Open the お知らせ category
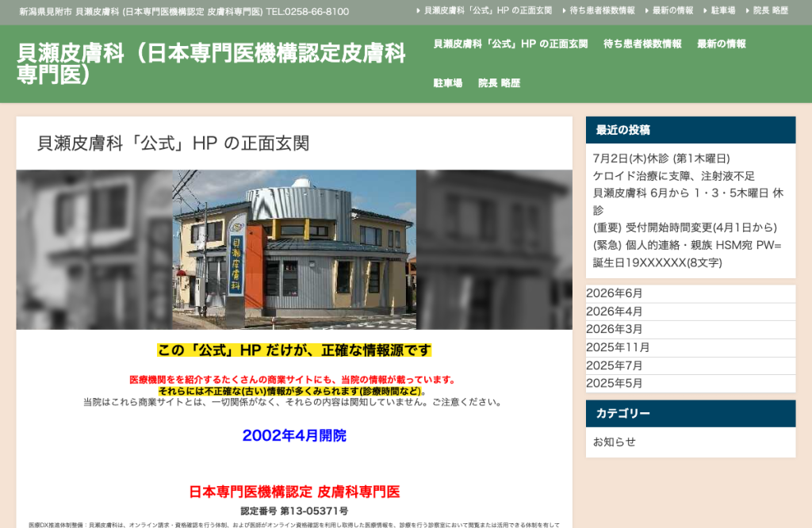 [x=615, y=442]
